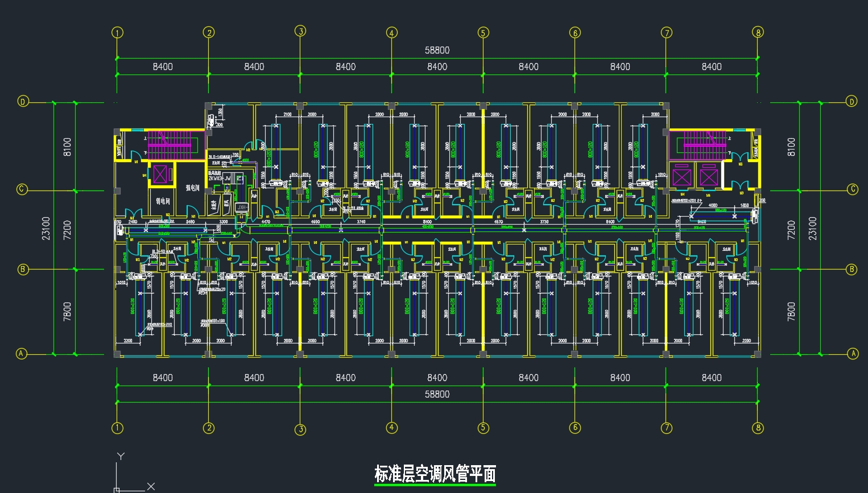Click the left-side 8100 dimension text

point(67,147)
